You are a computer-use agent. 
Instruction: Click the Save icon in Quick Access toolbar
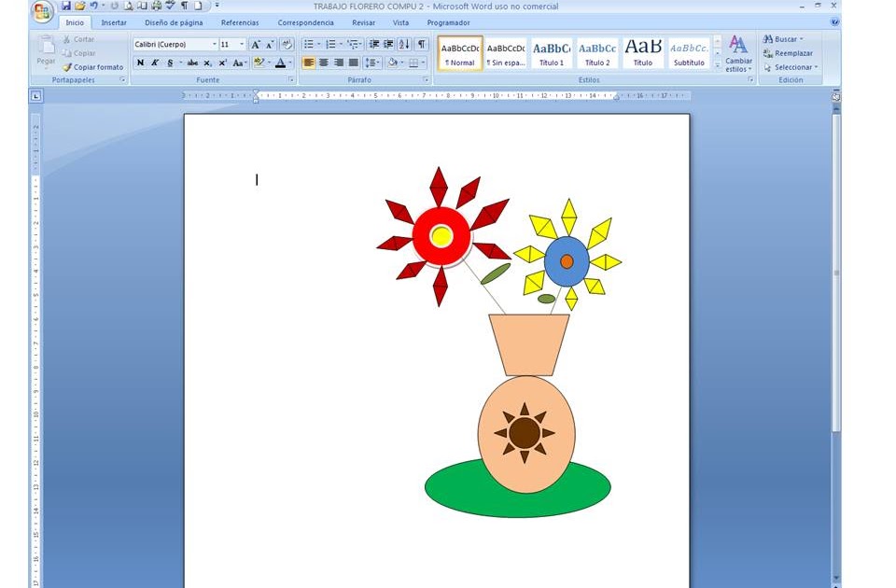coord(65,6)
